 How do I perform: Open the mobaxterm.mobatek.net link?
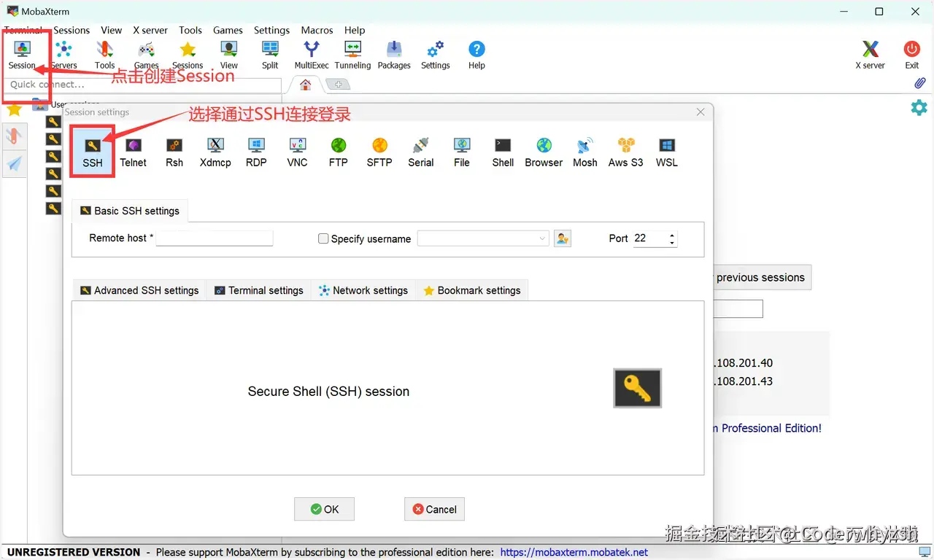[x=574, y=552]
